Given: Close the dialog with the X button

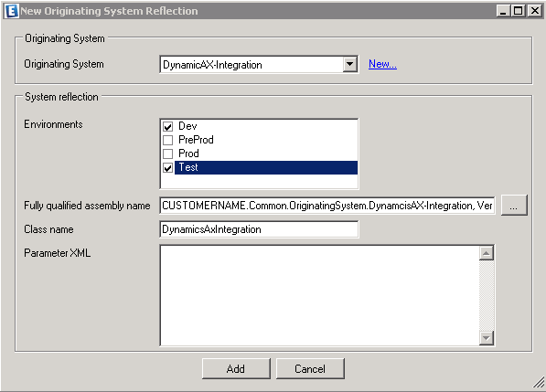Looking at the screenshot, I should tap(534, 11).
